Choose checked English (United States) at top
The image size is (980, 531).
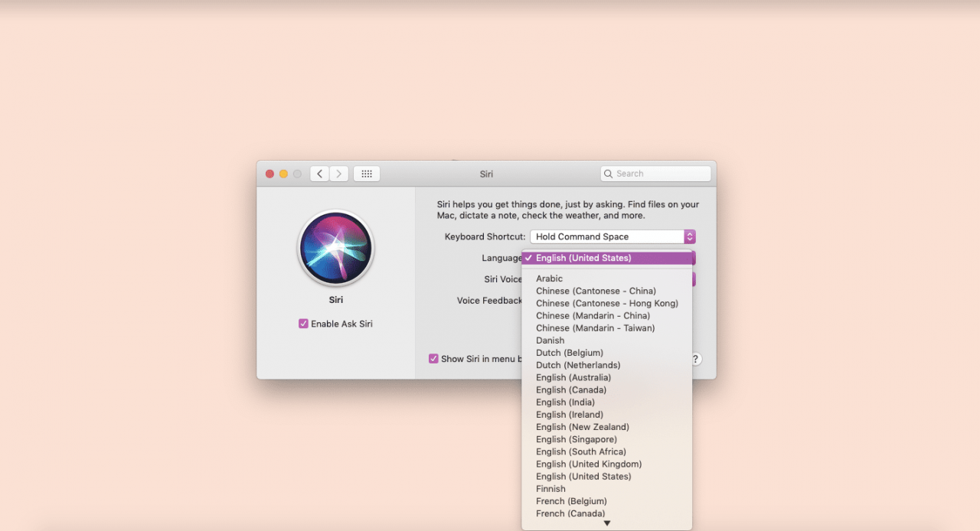tap(607, 258)
